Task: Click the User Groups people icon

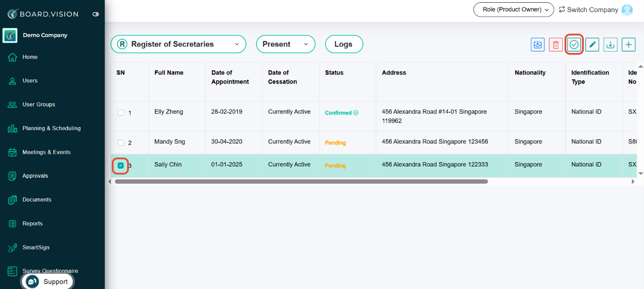Action: click(x=13, y=105)
